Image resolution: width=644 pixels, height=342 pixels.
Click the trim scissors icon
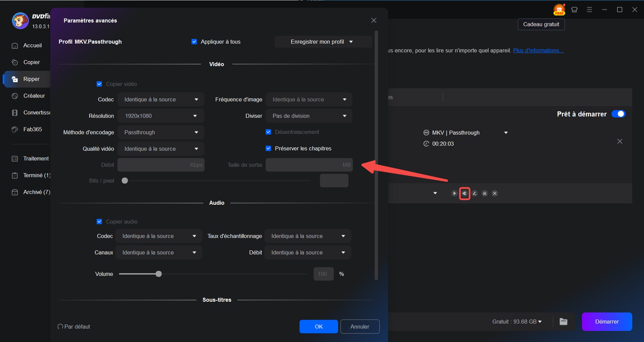point(485,193)
